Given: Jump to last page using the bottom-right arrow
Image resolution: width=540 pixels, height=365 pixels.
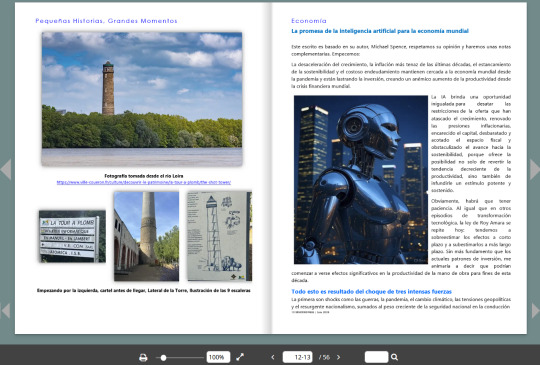Looking at the screenshot, I should click(x=535, y=311).
